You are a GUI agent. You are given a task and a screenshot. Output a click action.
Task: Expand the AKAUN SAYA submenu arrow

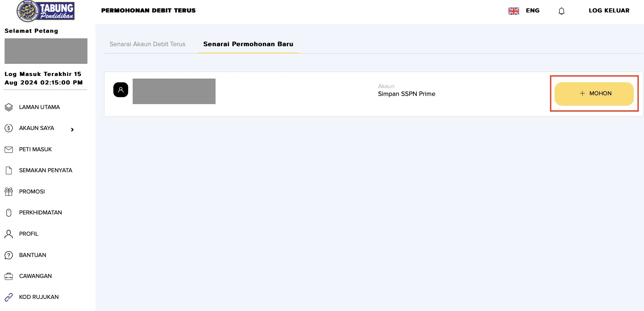tap(72, 130)
